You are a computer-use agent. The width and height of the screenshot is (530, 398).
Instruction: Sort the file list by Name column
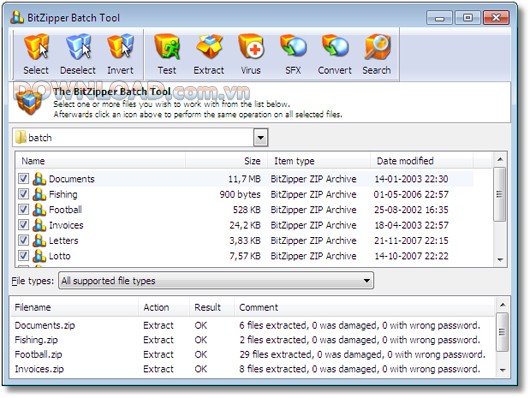pyautogui.click(x=100, y=161)
